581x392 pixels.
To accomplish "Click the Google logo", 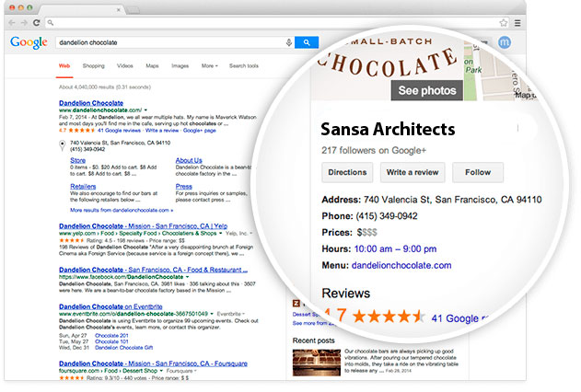I will coord(29,42).
